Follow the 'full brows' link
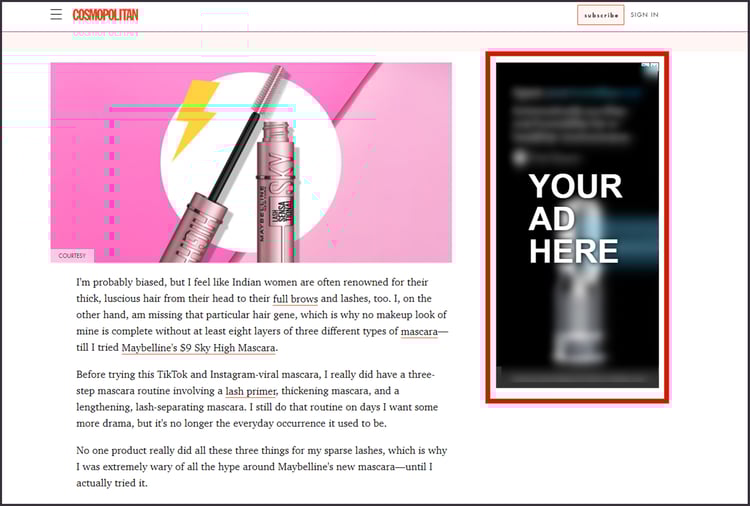The width and height of the screenshot is (750, 506). click(x=295, y=299)
